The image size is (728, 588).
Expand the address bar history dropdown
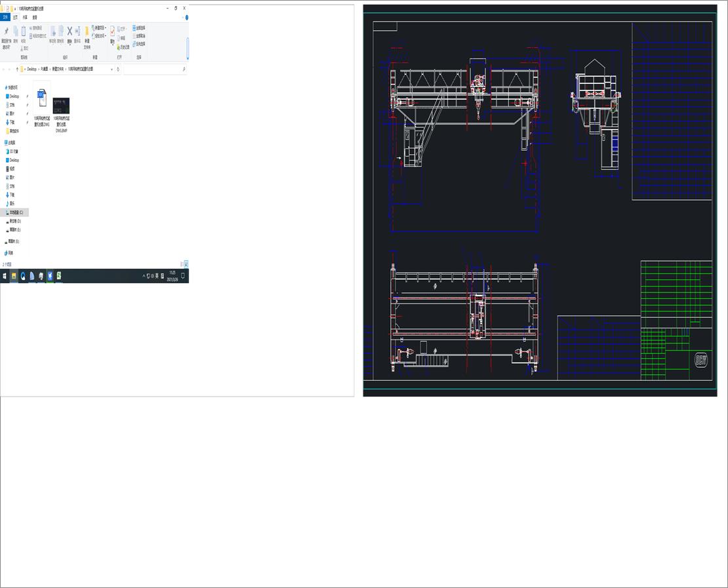click(x=111, y=69)
